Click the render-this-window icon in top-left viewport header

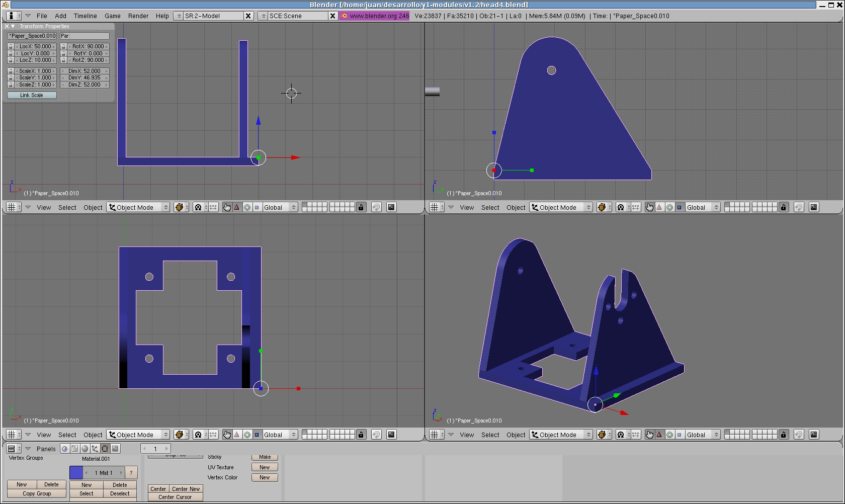391,207
